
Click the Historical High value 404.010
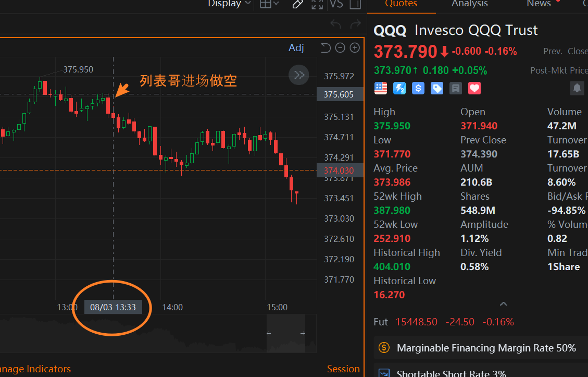[392, 266]
